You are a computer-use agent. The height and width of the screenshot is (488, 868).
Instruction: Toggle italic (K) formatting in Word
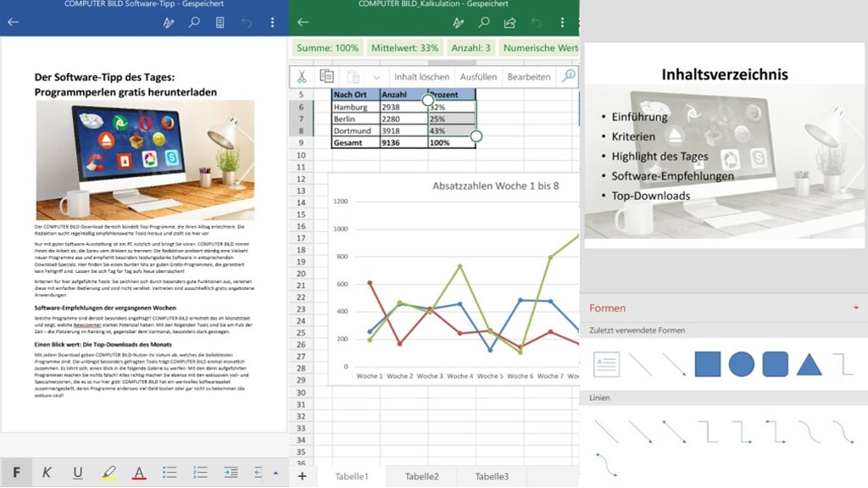pos(47,473)
